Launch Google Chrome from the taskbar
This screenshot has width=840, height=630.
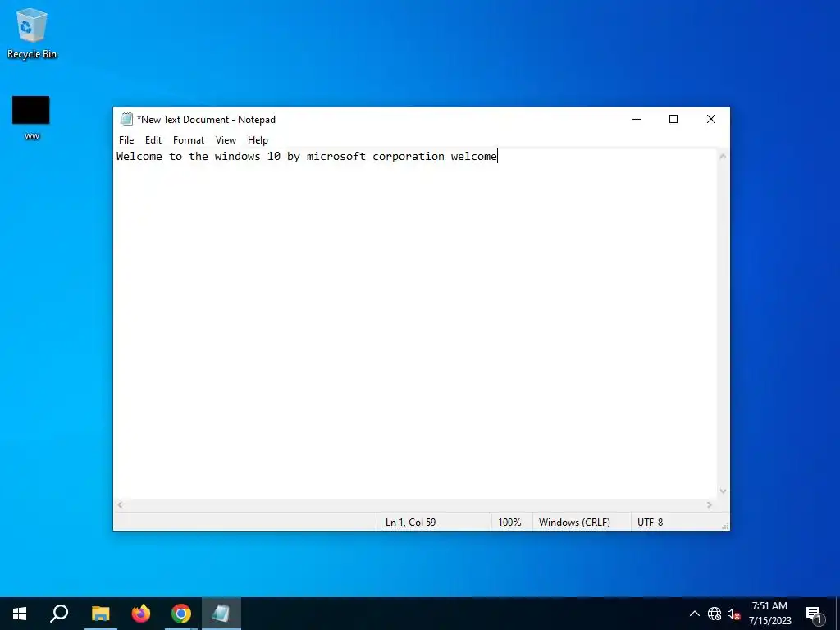coord(181,614)
